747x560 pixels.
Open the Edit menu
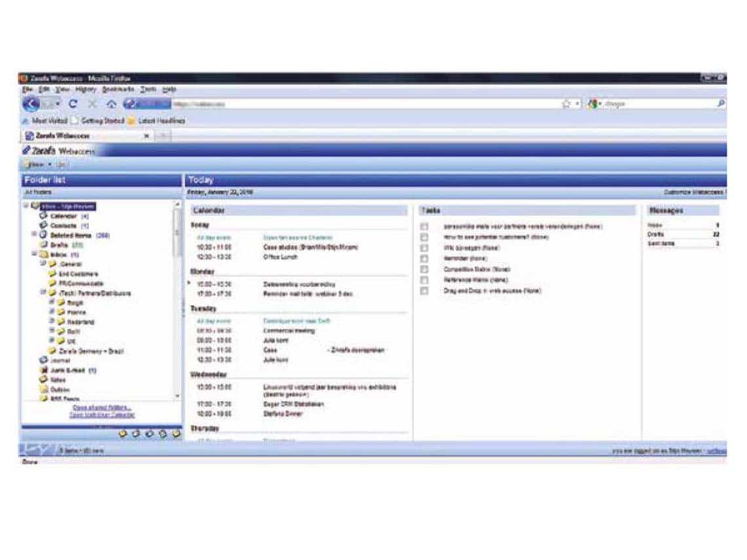[44, 90]
